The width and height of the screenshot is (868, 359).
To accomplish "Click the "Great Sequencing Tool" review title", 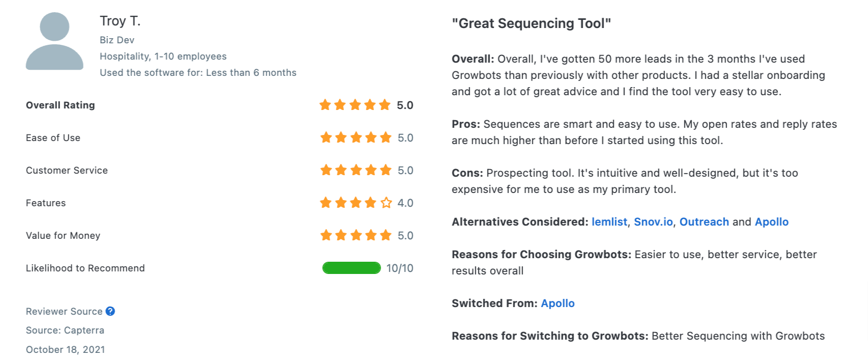I will pos(531,23).
